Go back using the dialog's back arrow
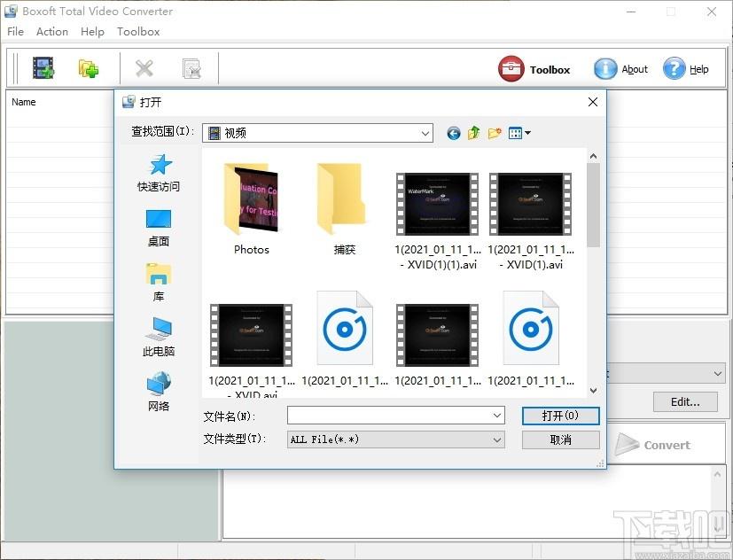The height and width of the screenshot is (560, 733). tap(454, 133)
